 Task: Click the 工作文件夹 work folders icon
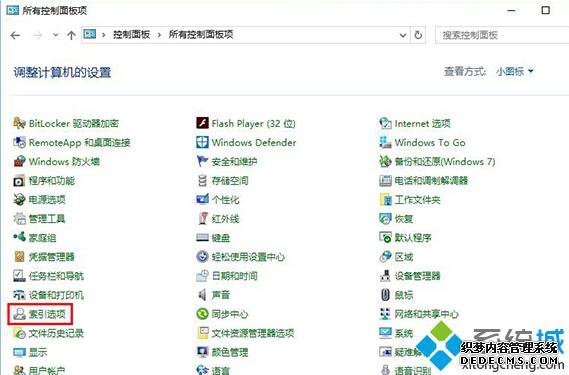click(x=385, y=199)
